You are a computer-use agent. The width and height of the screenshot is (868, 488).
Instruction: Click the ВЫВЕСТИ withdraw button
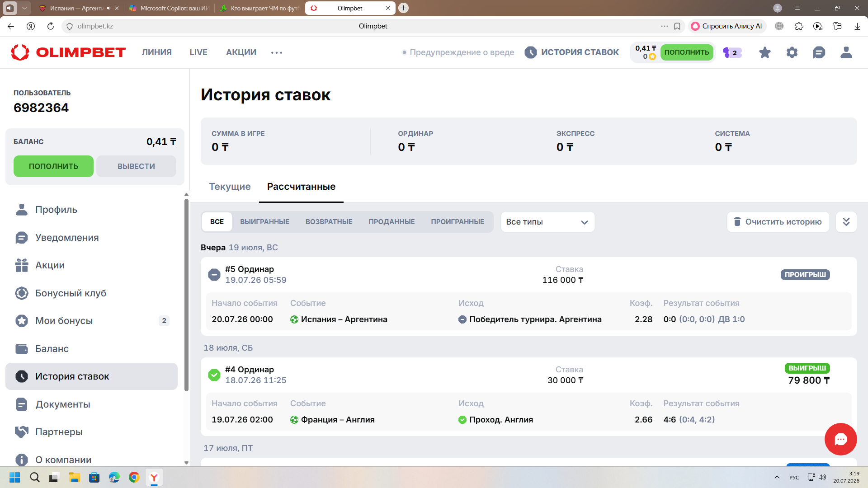pyautogui.click(x=136, y=166)
